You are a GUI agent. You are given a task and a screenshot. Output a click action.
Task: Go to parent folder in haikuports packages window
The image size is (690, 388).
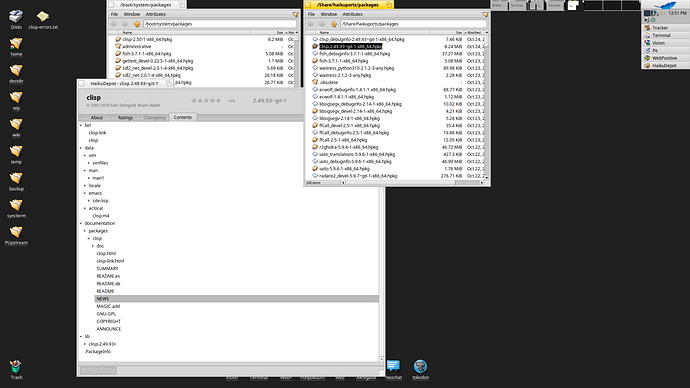pyautogui.click(x=334, y=24)
